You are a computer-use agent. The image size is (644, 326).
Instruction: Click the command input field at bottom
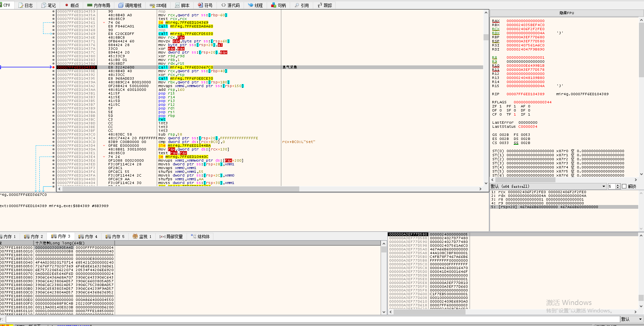[x=312, y=319]
